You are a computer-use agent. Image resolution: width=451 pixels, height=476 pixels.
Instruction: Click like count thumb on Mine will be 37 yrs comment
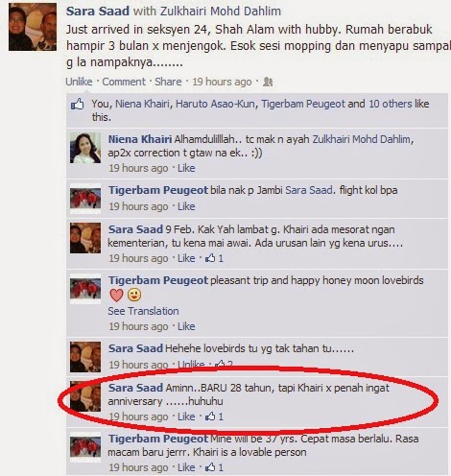[x=210, y=467]
